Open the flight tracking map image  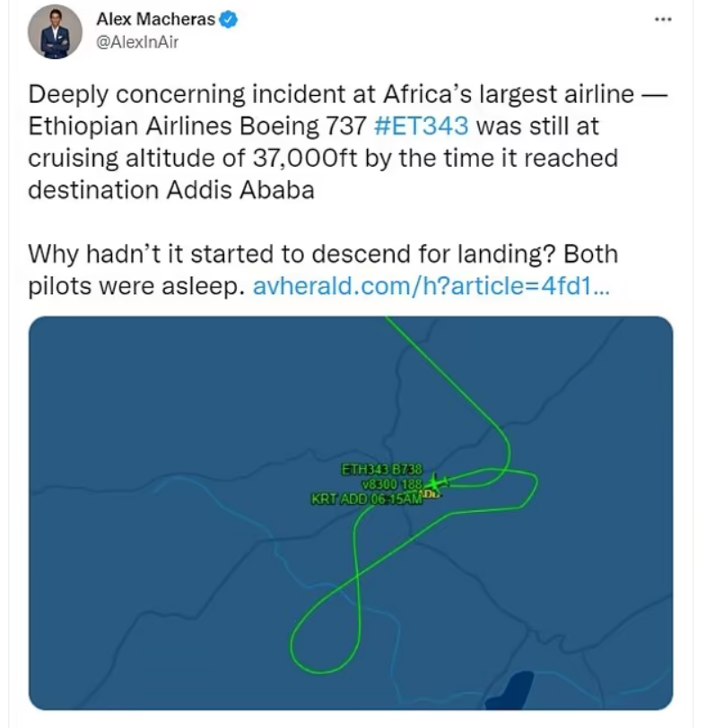pos(224,403)
